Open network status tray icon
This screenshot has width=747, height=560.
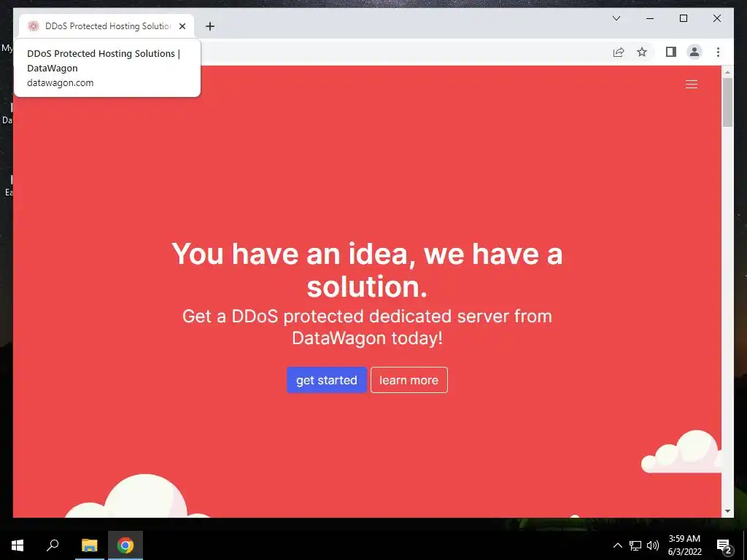pyautogui.click(x=635, y=545)
